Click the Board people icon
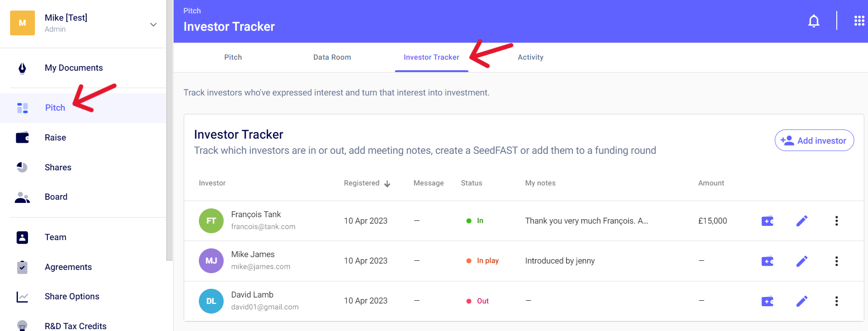This screenshot has width=868, height=331. (x=22, y=197)
